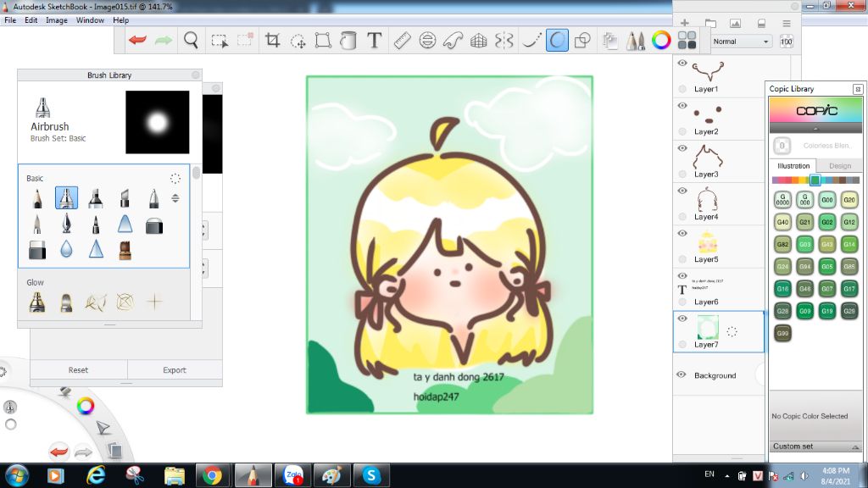Choose the G0000 Copic swatch

tap(782, 200)
